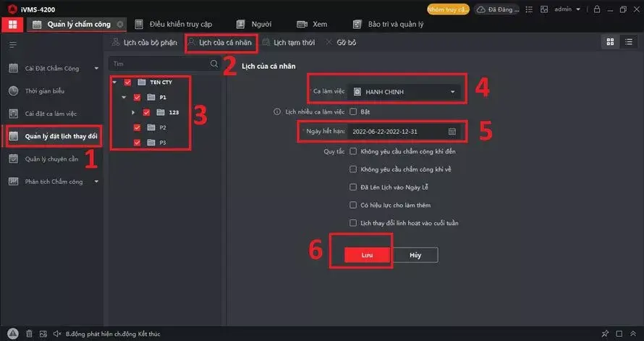The height and width of the screenshot is (341, 644).
Task: Click the search magnifier icon
Action: click(x=214, y=64)
